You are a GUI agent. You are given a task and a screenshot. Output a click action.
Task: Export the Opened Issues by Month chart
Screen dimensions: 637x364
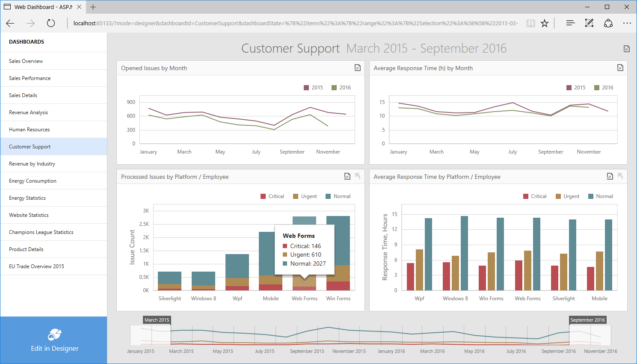[x=357, y=68]
